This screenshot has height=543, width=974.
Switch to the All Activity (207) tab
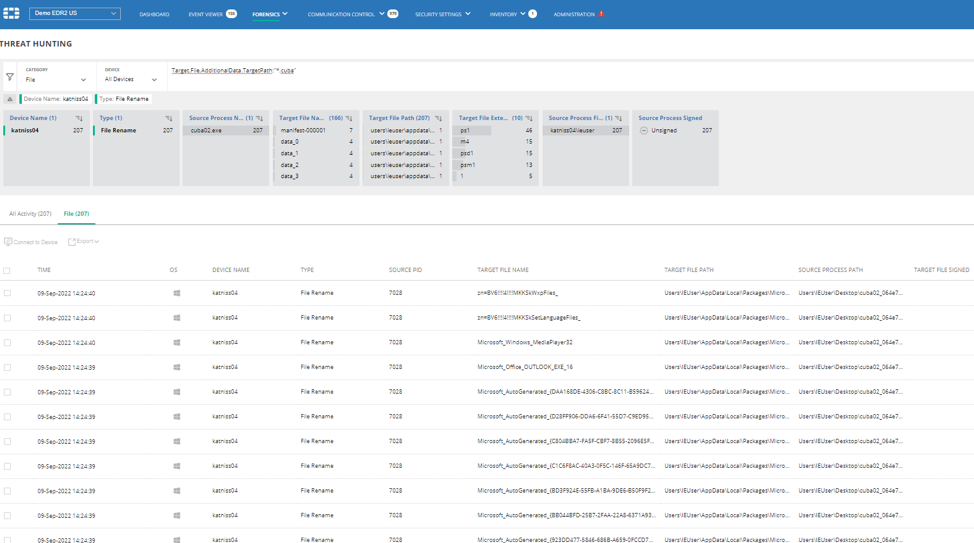[x=30, y=213]
